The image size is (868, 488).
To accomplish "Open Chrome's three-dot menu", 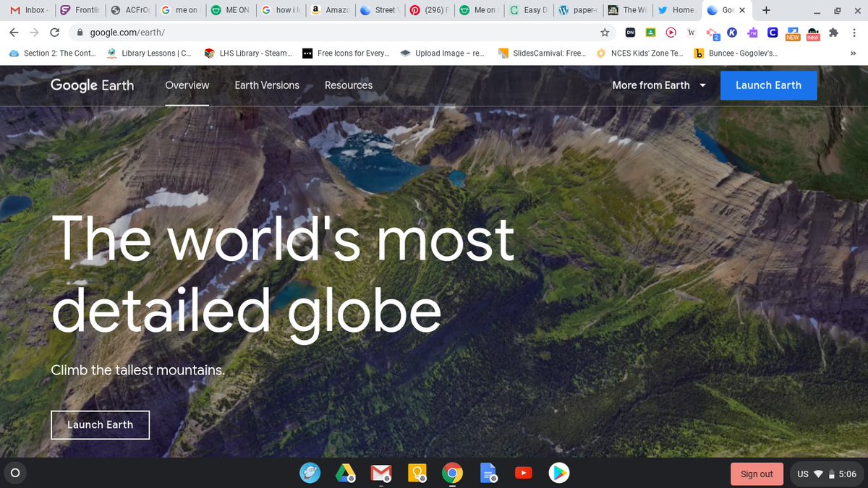I will [x=854, y=33].
